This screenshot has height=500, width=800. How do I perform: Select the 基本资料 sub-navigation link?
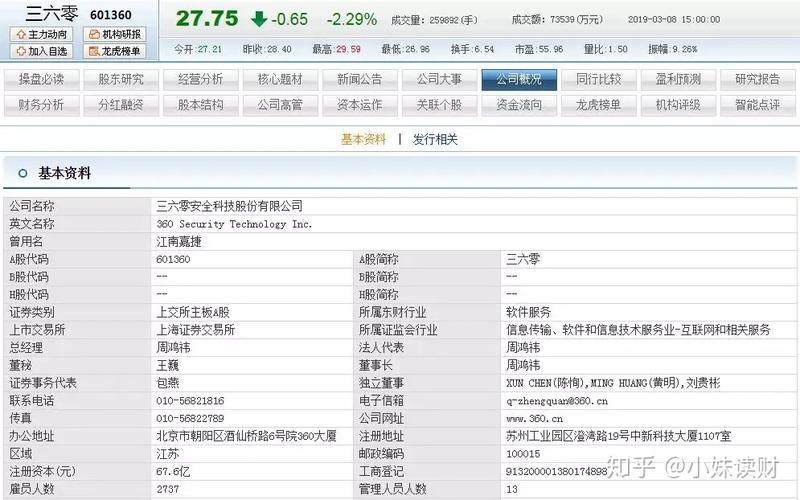tap(364, 139)
